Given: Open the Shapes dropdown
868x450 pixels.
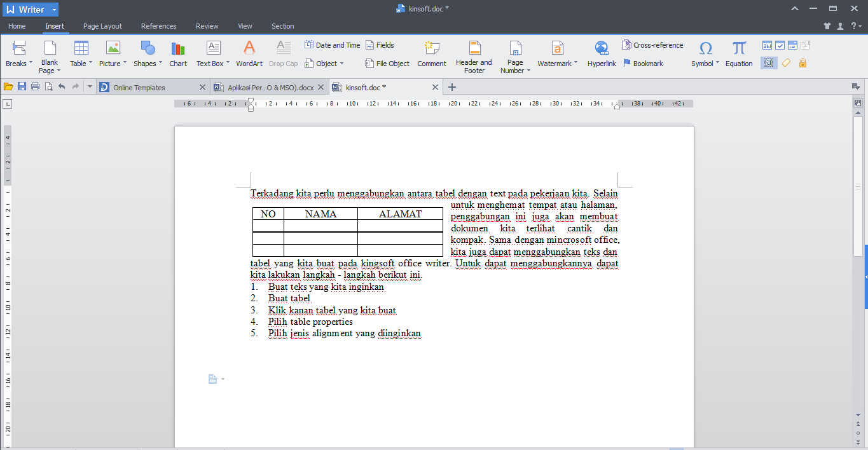Looking at the screenshot, I should tap(147, 54).
